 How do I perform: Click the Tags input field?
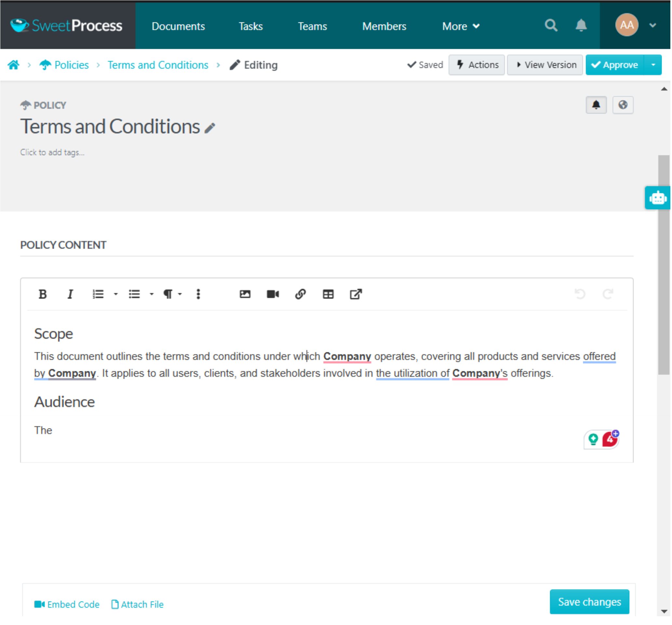click(51, 152)
